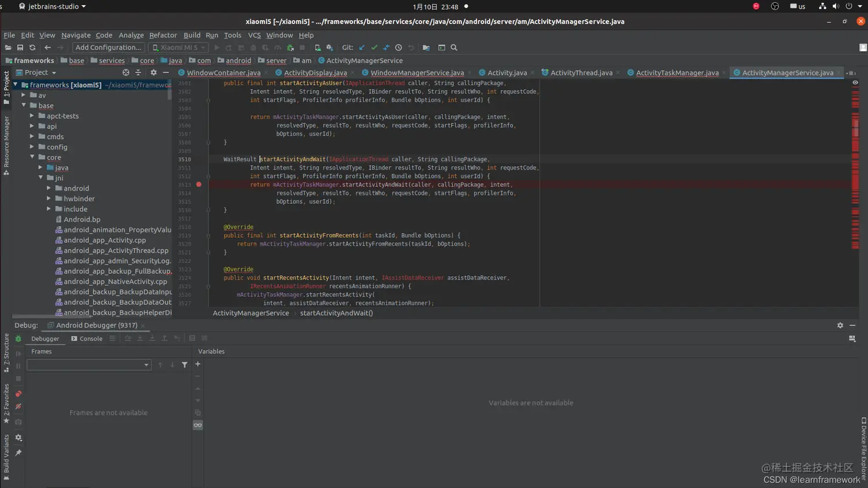Toggle show watches glasses icon in Variables
This screenshot has height=488, width=868.
coord(198,425)
